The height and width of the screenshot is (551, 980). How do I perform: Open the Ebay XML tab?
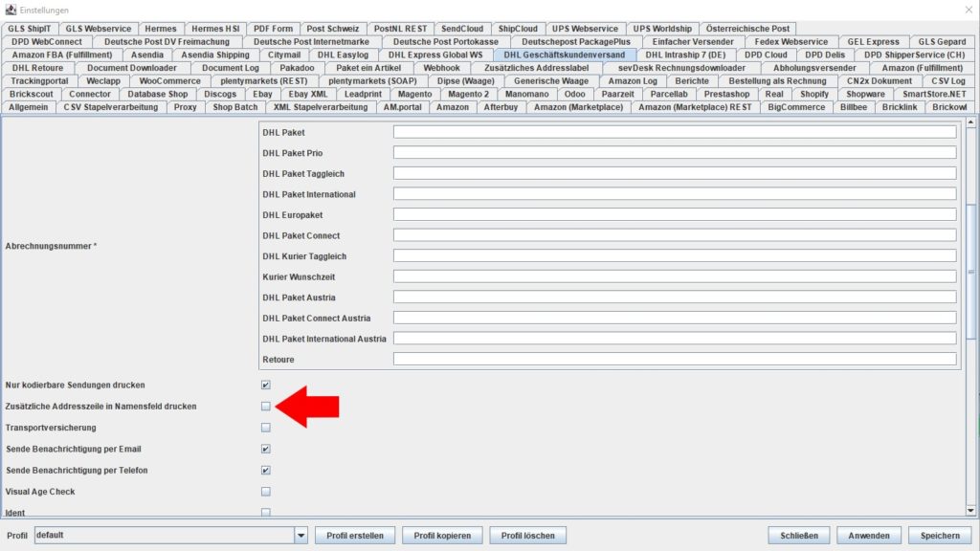coord(308,95)
